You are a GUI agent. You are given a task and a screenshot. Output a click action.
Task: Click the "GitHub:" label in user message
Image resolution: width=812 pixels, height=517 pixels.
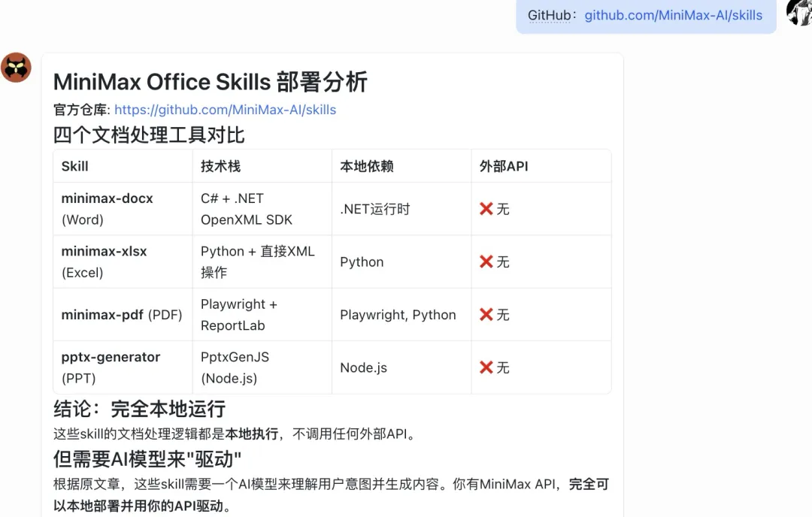[x=552, y=16]
